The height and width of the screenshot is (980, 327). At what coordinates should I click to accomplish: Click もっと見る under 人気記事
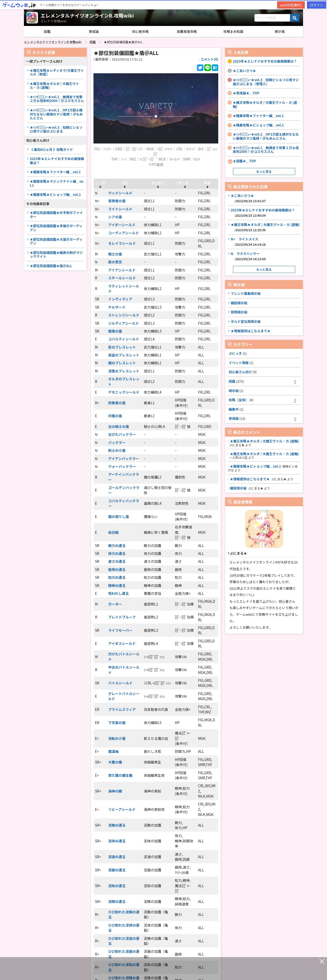pyautogui.click(x=264, y=171)
